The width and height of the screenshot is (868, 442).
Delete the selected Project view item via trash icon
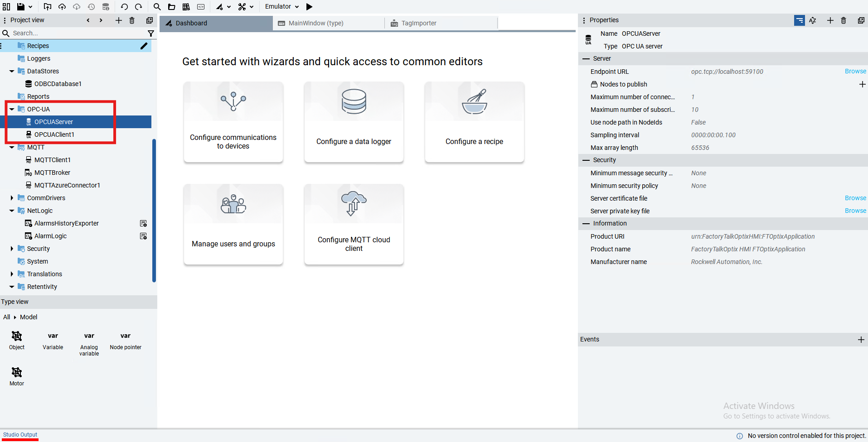point(132,20)
